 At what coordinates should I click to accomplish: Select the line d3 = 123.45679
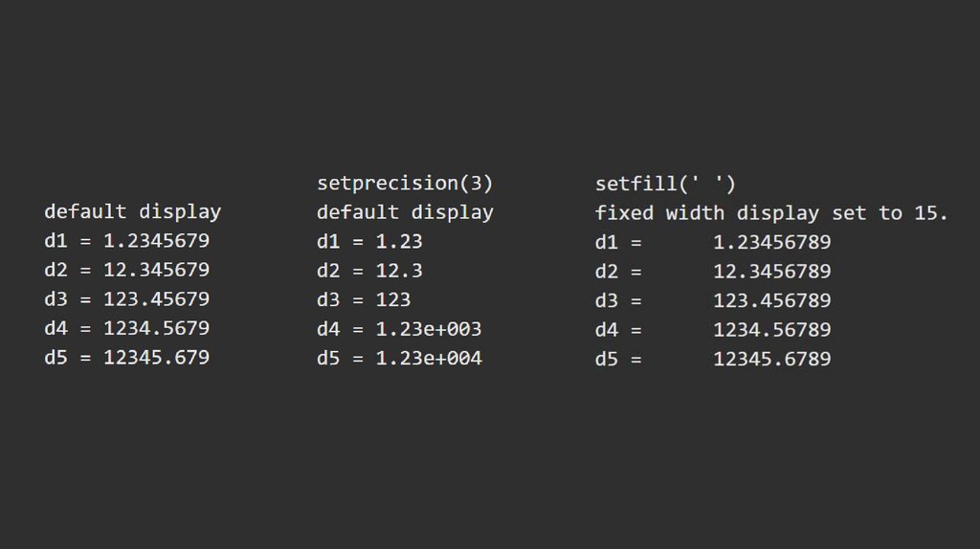(x=126, y=299)
